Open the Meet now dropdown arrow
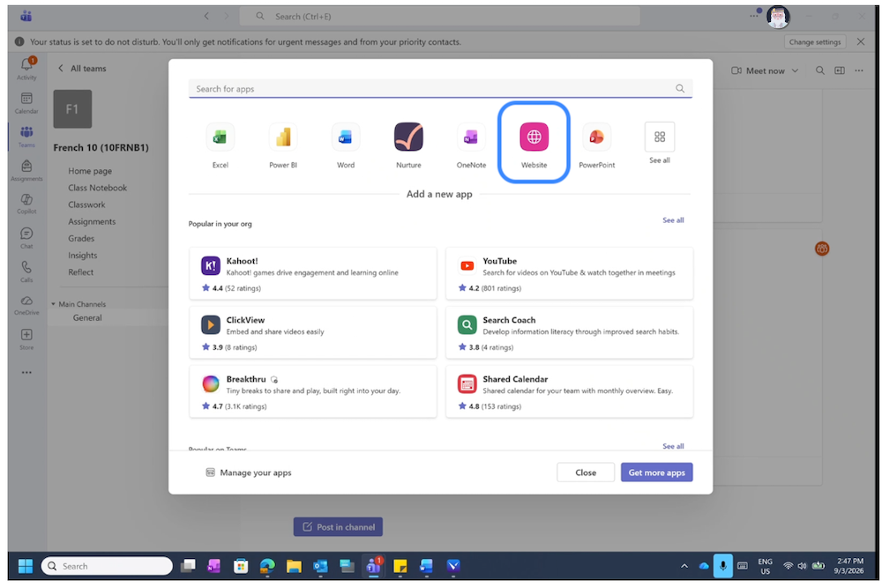The width and height of the screenshot is (882, 588). tap(795, 71)
